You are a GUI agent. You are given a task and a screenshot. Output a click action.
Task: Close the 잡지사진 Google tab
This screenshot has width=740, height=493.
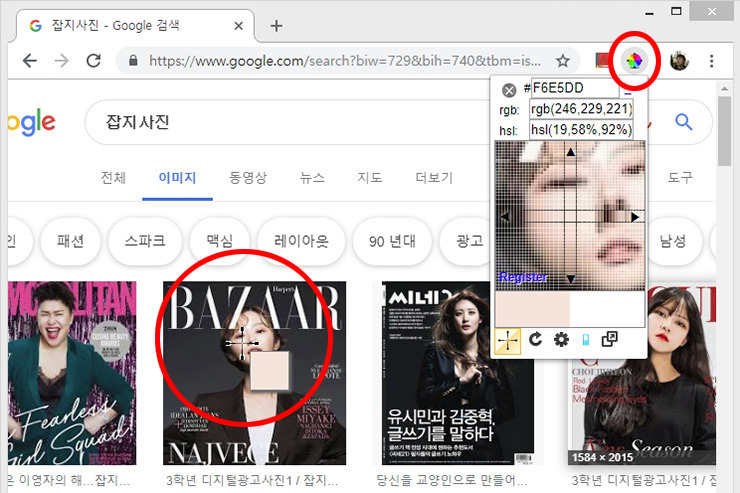point(239,26)
